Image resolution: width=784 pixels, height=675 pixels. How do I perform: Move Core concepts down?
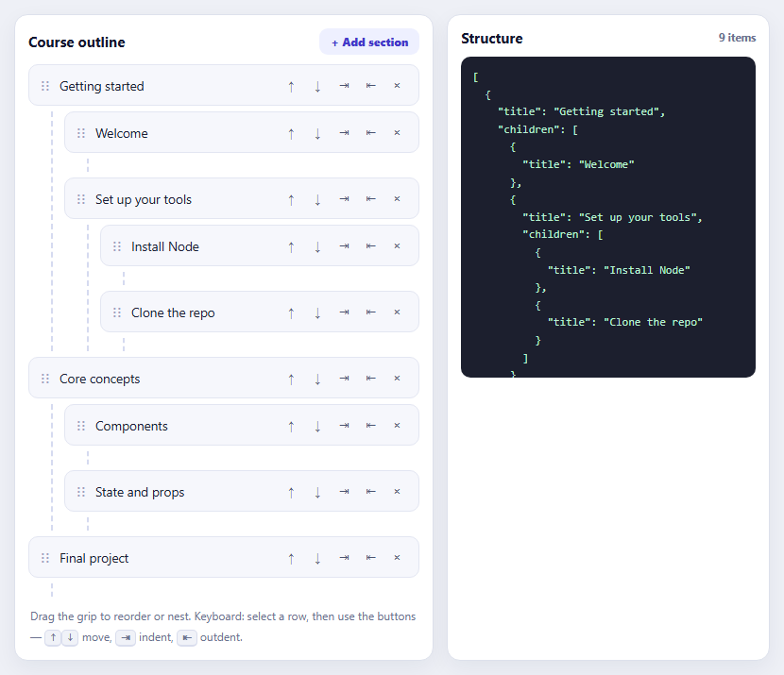click(x=317, y=379)
